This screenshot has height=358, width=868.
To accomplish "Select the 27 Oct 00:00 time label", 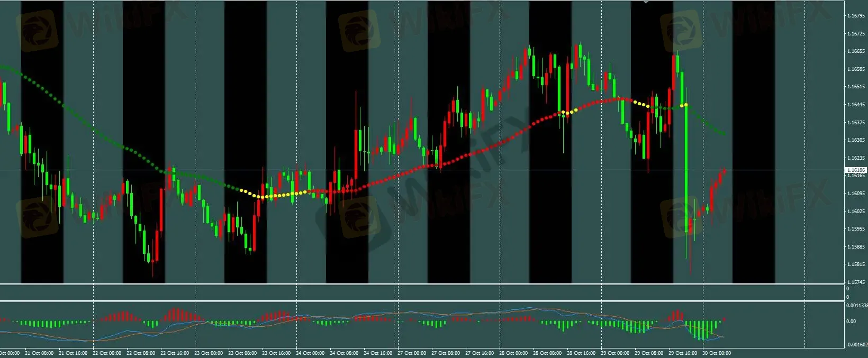I will 412,353.
